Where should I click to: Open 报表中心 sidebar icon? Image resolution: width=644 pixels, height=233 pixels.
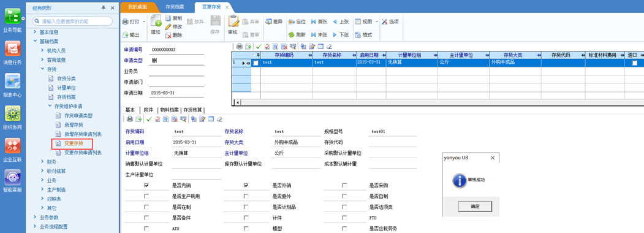click(x=12, y=85)
